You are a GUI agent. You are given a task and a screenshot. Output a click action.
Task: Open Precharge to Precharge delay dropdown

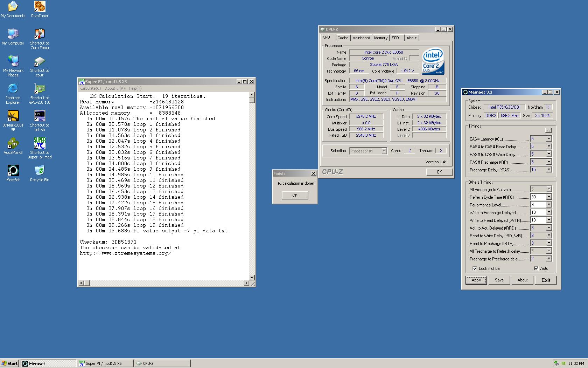tap(549, 259)
